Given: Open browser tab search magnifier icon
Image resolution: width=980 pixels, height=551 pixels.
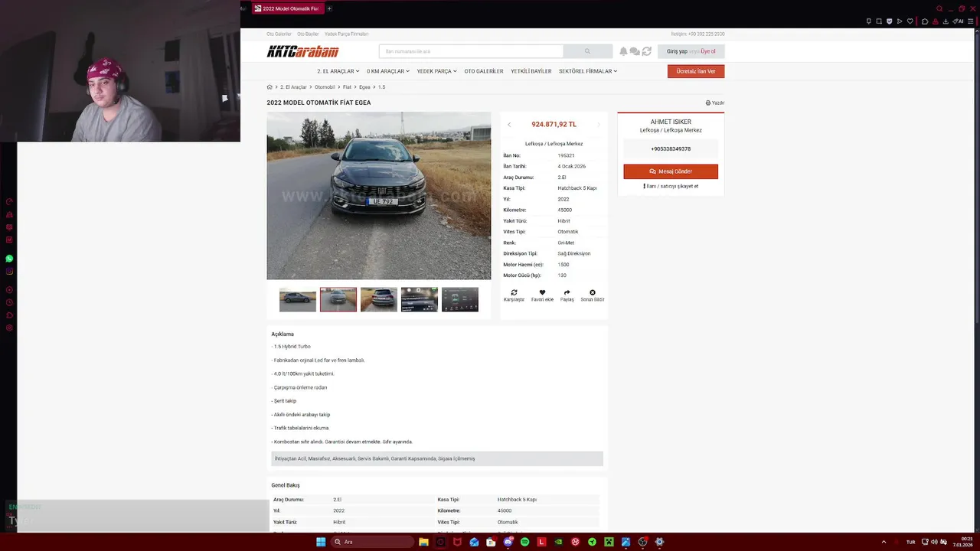Looking at the screenshot, I should pos(939,8).
